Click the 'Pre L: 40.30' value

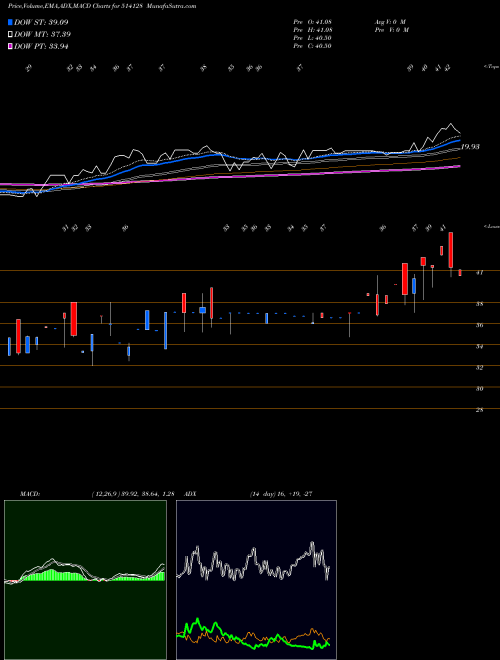click(x=313, y=38)
